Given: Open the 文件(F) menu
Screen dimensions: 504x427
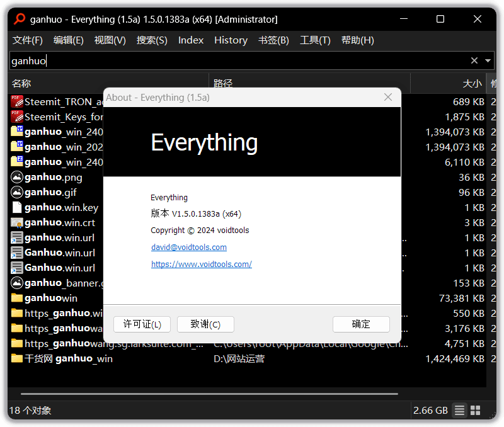Looking at the screenshot, I should tap(28, 40).
